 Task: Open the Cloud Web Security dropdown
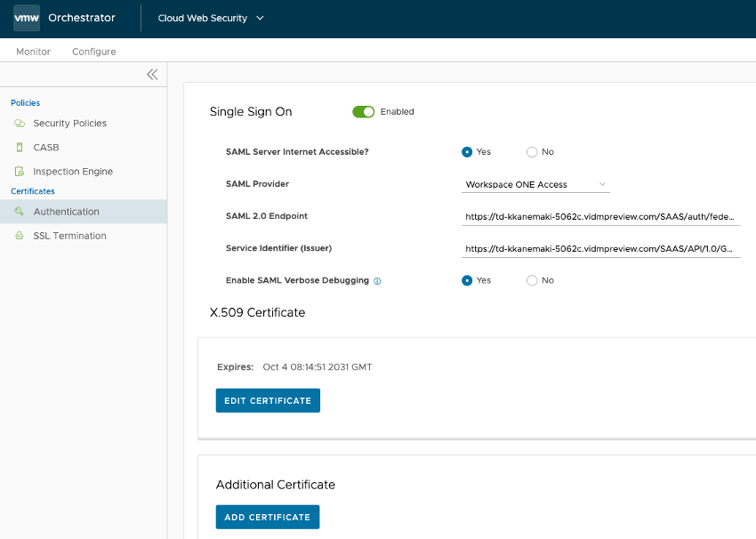pyautogui.click(x=211, y=18)
